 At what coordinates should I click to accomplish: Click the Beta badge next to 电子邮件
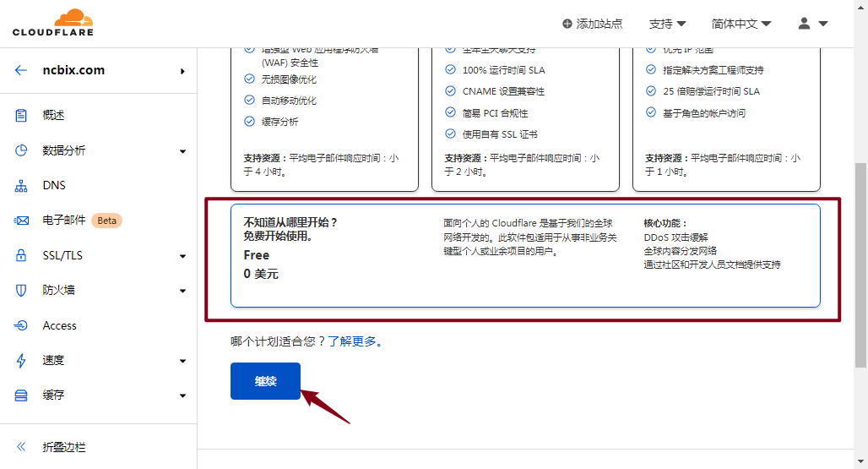[107, 221]
